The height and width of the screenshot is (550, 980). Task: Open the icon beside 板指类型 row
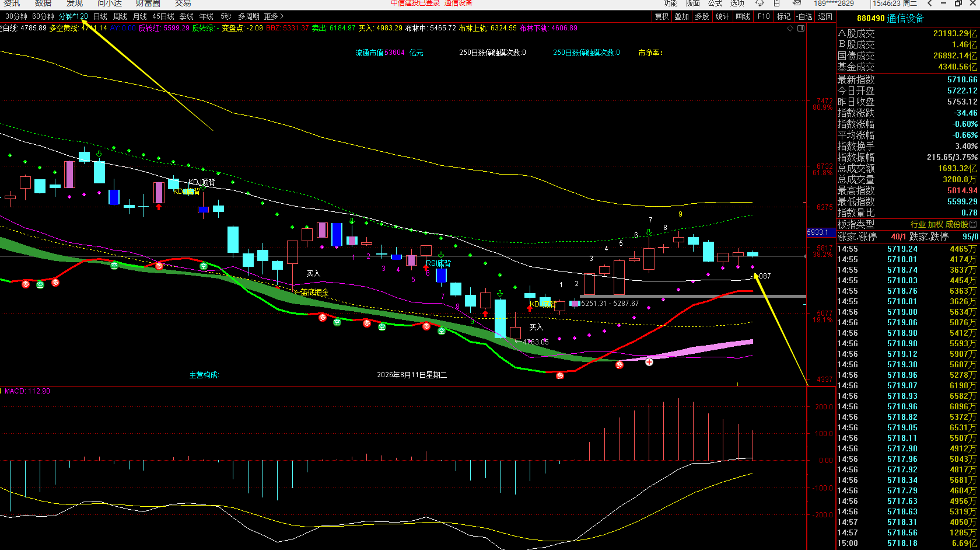click(973, 224)
